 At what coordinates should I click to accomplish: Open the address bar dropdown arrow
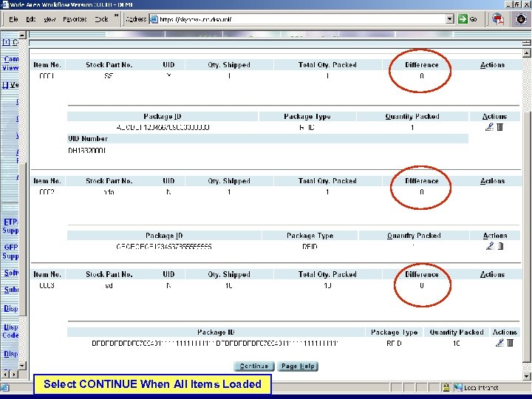click(x=450, y=19)
